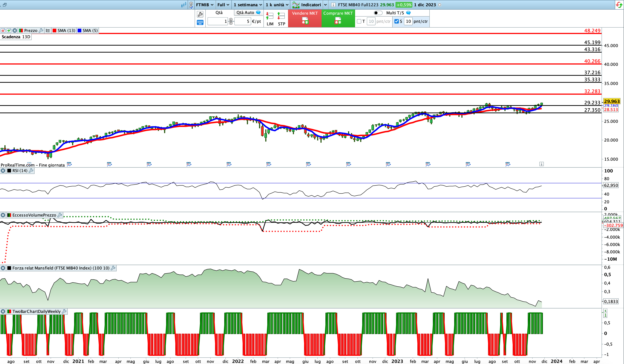624x364 pixels.
Task: Click the SMA (13) indicator label
Action: (x=66, y=31)
